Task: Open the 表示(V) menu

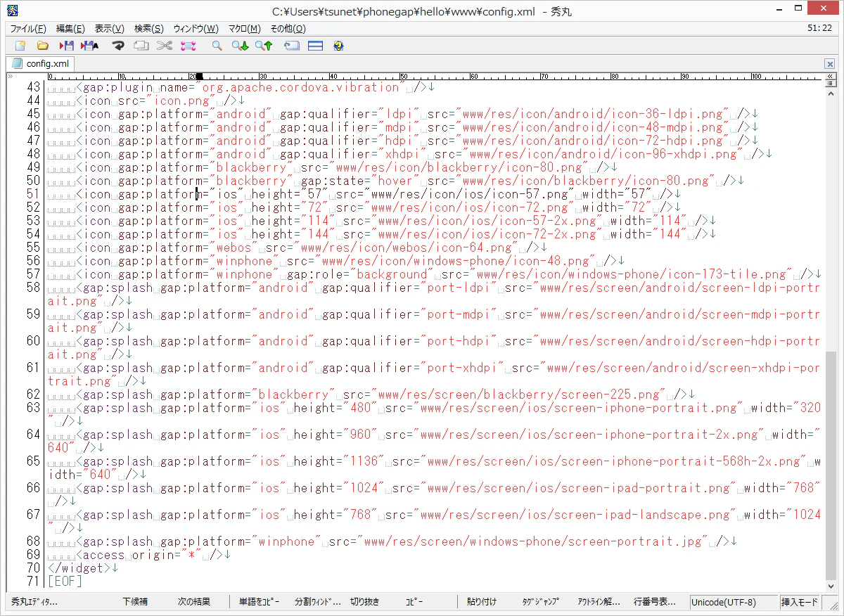Action: 109,29
